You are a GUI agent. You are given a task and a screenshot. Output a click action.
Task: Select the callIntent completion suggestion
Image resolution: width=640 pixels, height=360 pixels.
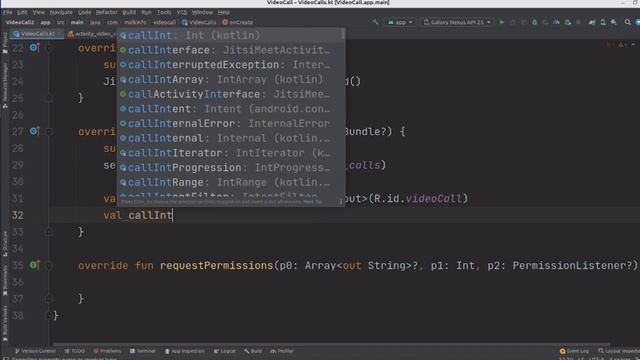pos(229,109)
